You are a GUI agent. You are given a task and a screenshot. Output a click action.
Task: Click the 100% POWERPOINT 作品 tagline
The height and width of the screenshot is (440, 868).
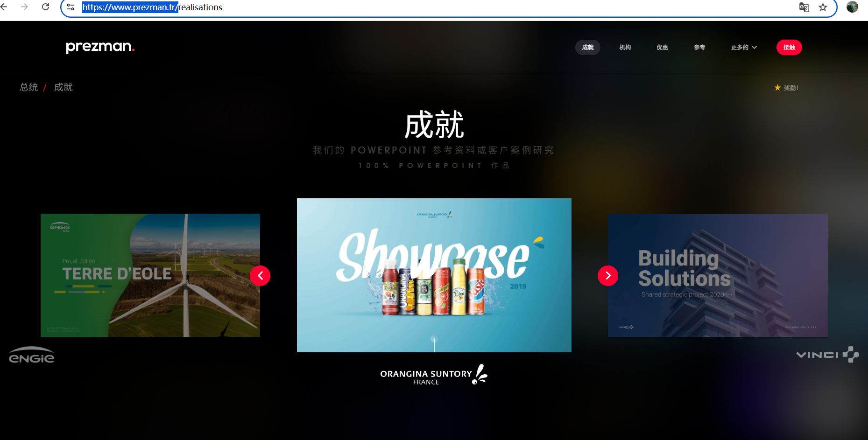click(434, 166)
